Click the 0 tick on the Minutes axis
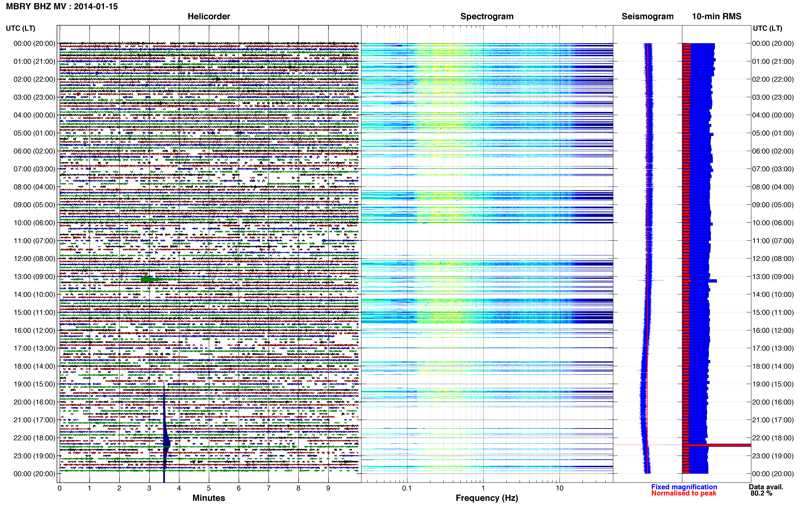Screen dimensions: 812x508 (59, 488)
